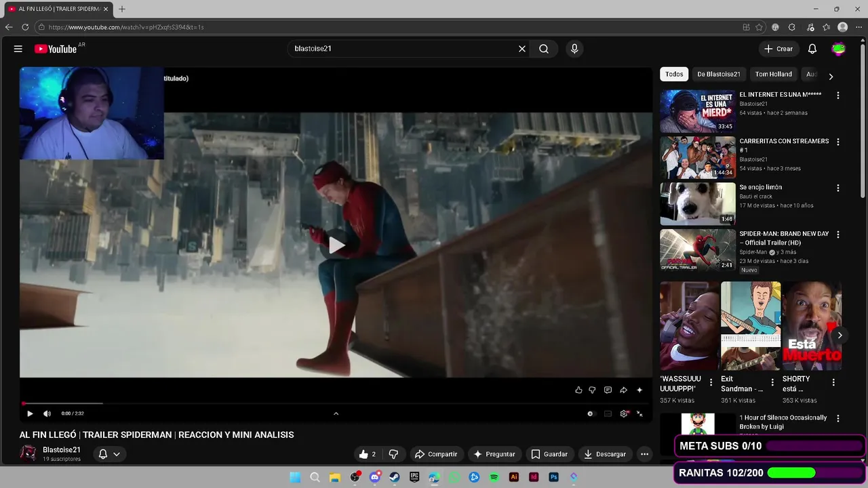Start voice search with the microphone
The height and width of the screenshot is (488, 868).
click(574, 49)
